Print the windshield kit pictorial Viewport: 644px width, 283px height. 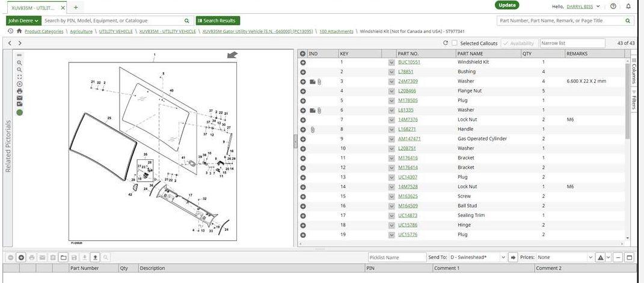click(19, 91)
